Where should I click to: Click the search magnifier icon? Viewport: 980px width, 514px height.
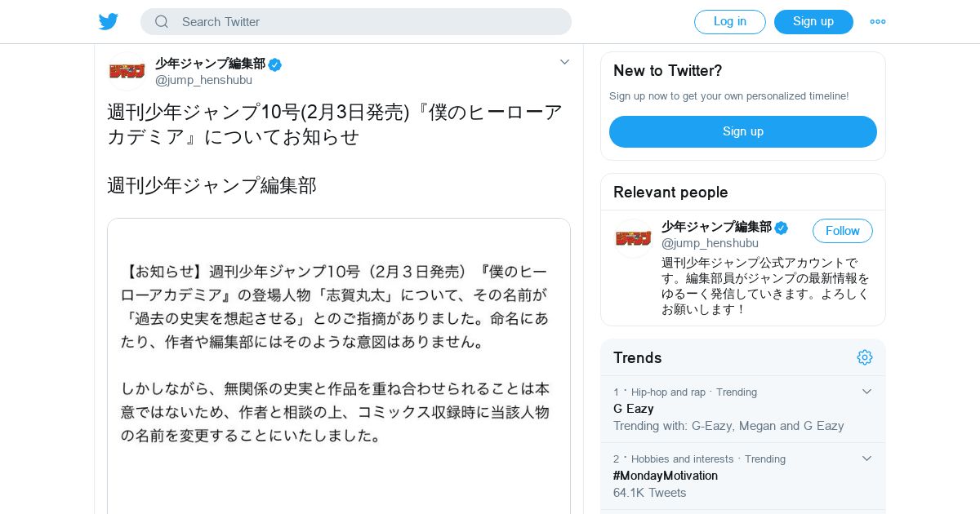pyautogui.click(x=162, y=22)
